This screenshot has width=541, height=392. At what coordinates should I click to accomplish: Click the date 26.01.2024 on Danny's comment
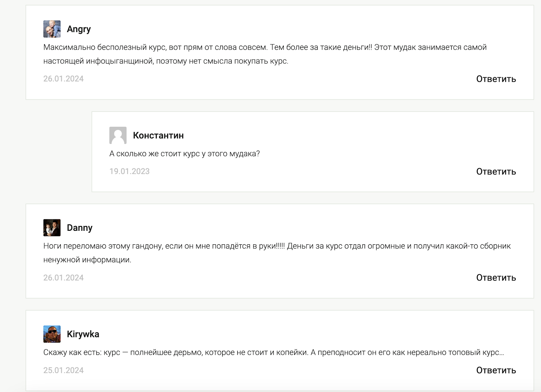tap(63, 277)
